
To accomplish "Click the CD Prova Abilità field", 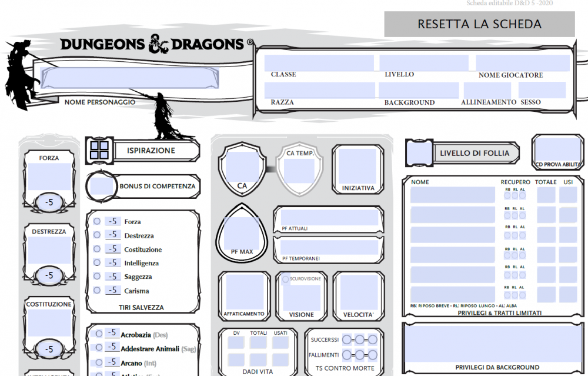I will pos(557,150).
